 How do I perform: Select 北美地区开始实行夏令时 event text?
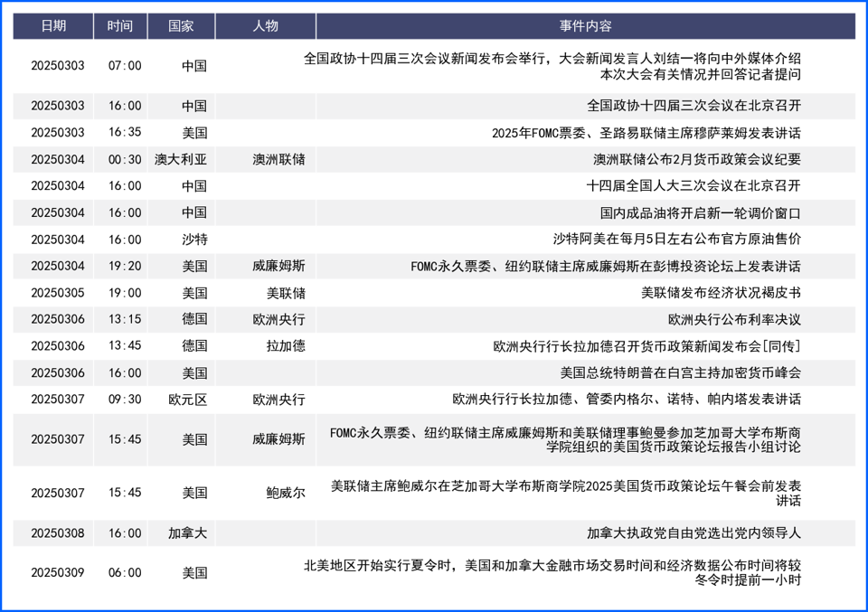(x=552, y=573)
